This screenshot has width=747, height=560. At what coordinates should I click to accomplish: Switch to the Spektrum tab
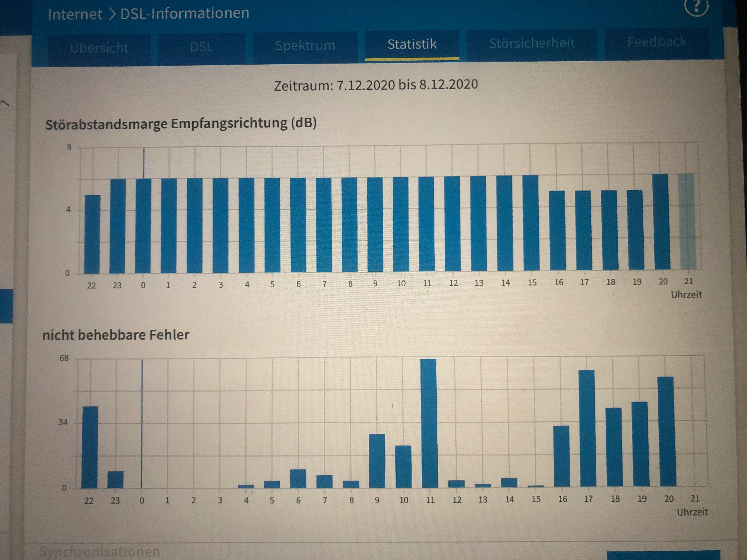[x=305, y=45]
